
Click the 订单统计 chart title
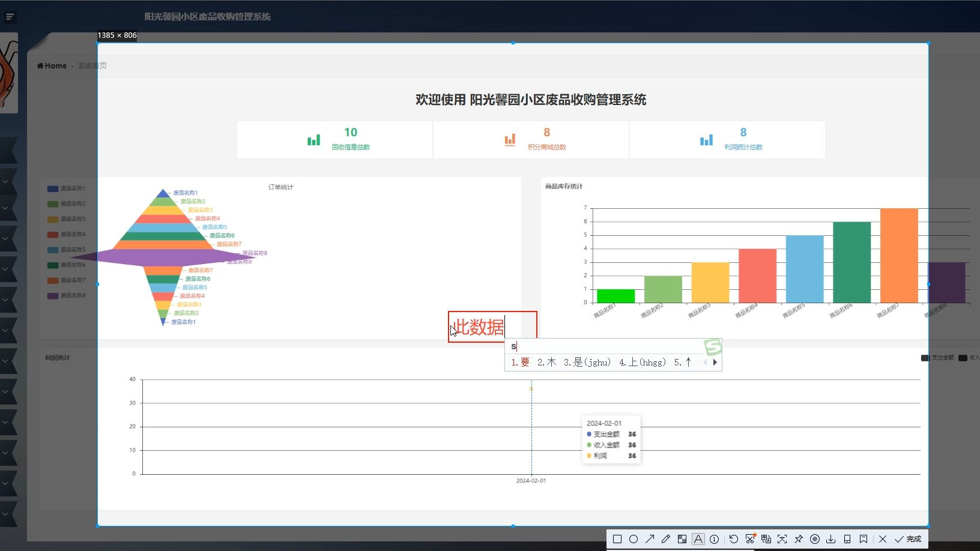(281, 187)
